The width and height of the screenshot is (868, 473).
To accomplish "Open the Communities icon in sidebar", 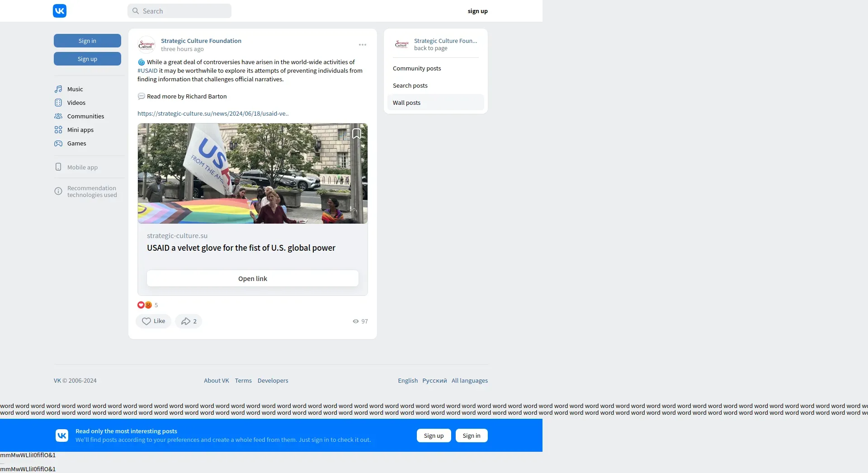I will pos(58,116).
